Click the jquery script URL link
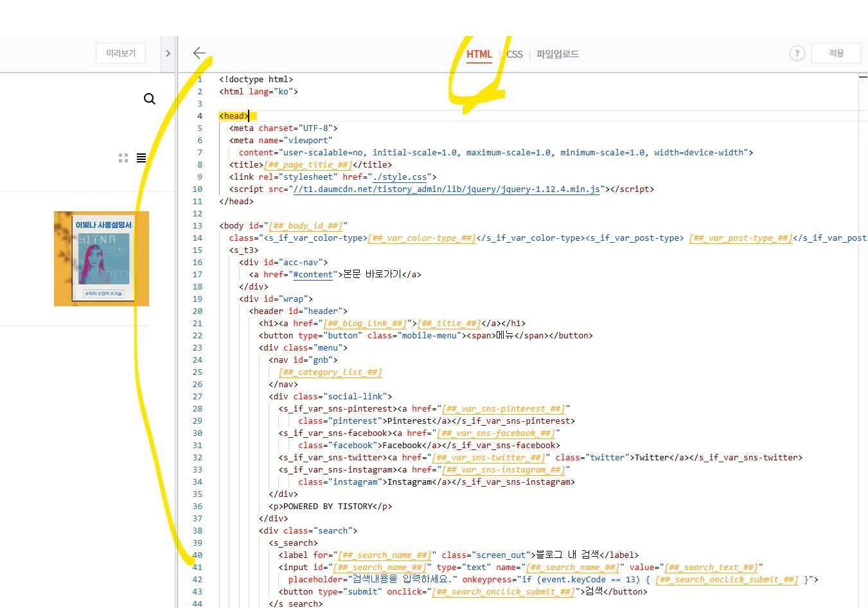 tap(447, 189)
